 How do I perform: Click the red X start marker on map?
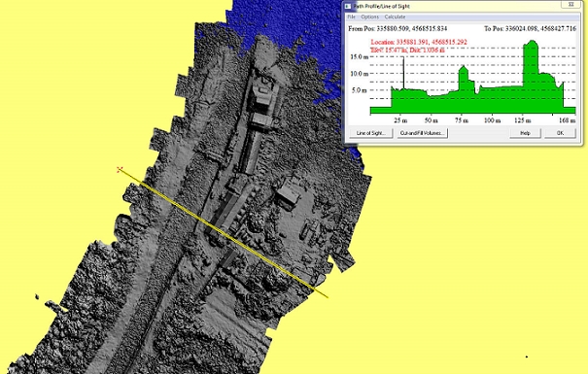120,170
